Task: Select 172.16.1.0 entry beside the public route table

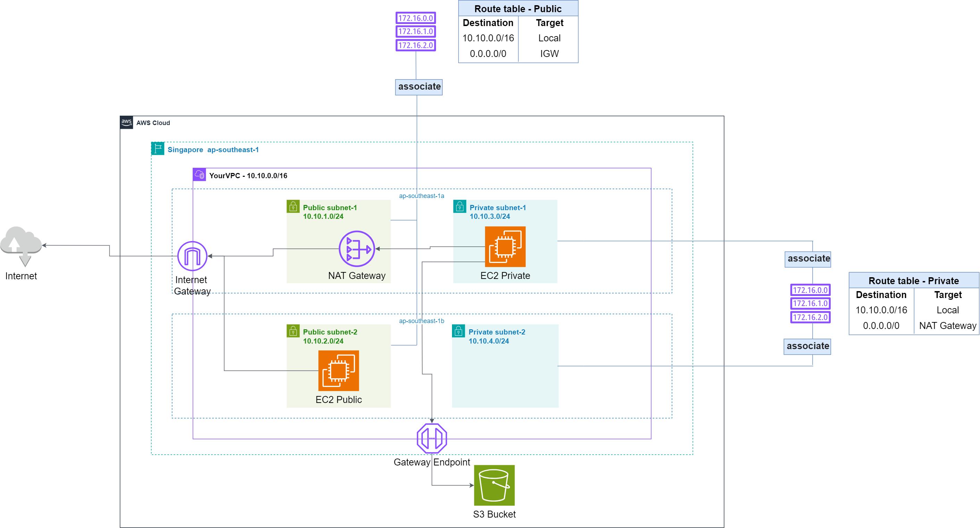Action: coord(416,31)
